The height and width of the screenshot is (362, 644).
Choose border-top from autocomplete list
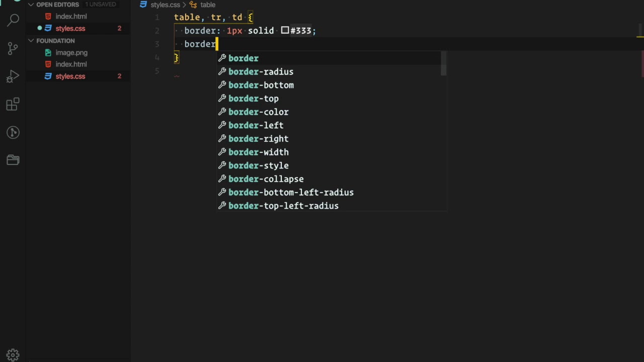coord(332,99)
